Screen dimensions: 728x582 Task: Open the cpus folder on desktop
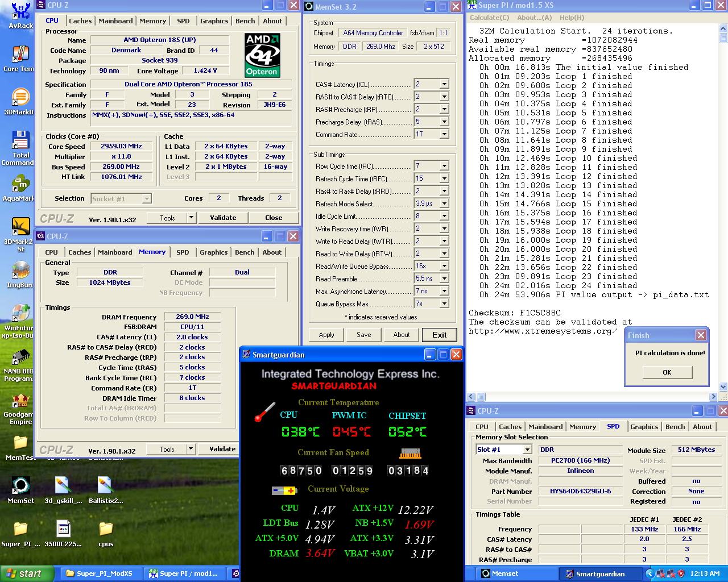(x=106, y=534)
